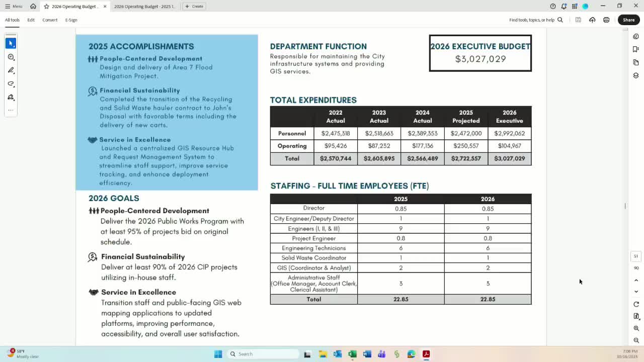The image size is (644, 362).
Task: Open the AI Assistant panel icon
Action: pos(636,36)
